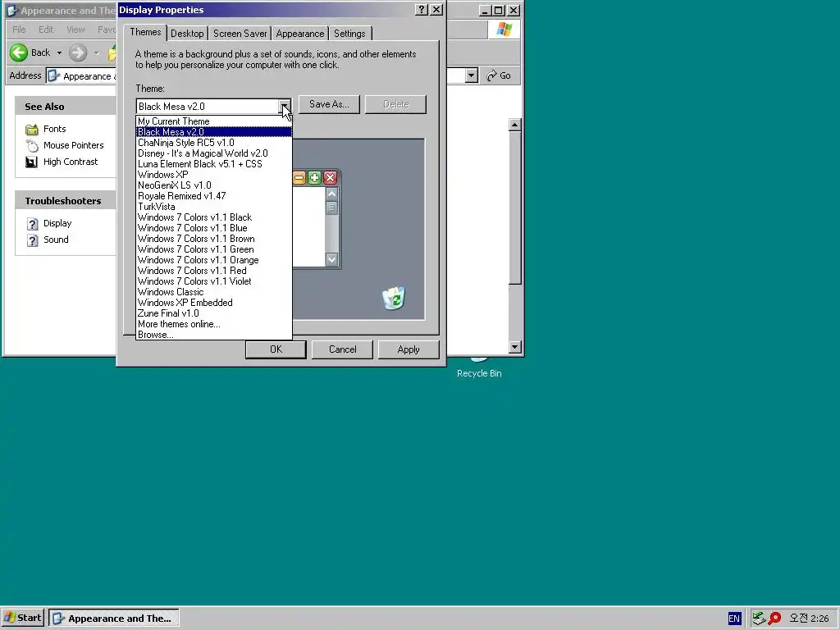Select Disney - It's a Magical World theme

coord(214,153)
